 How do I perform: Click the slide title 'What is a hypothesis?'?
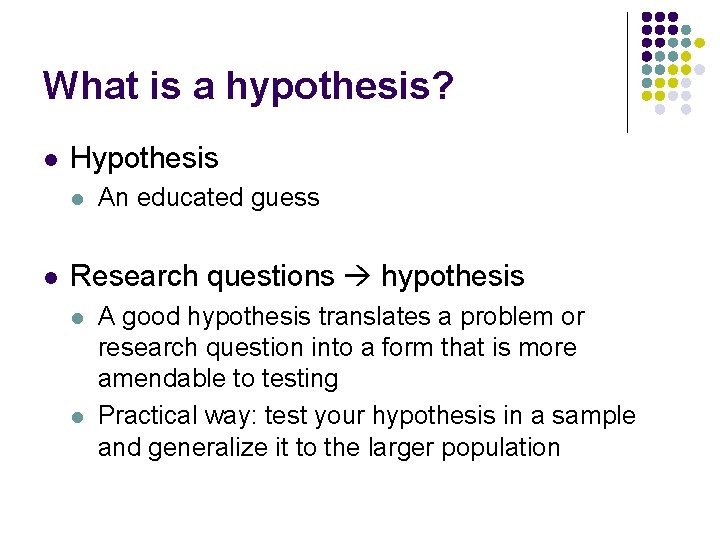tap(248, 86)
